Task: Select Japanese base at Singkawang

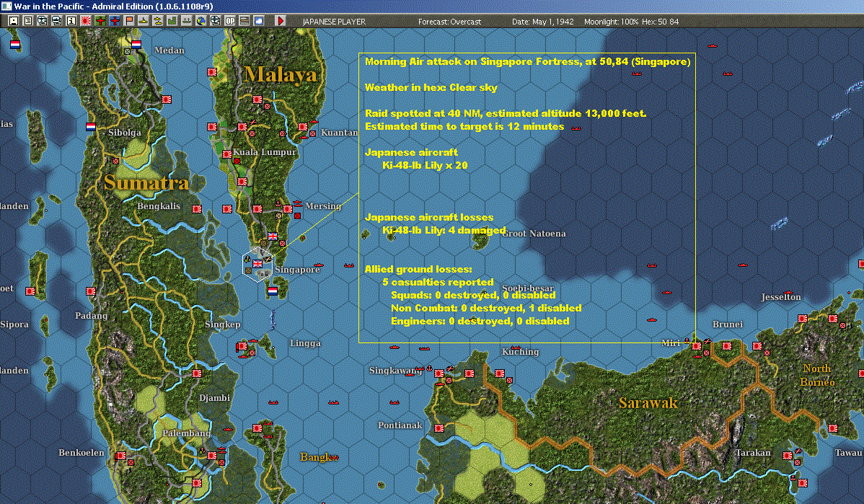Action: coord(439,373)
